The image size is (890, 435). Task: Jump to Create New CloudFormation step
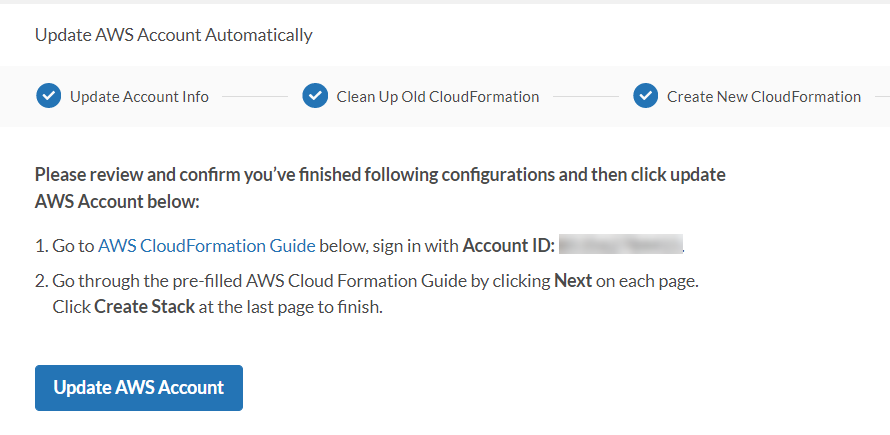tap(763, 97)
